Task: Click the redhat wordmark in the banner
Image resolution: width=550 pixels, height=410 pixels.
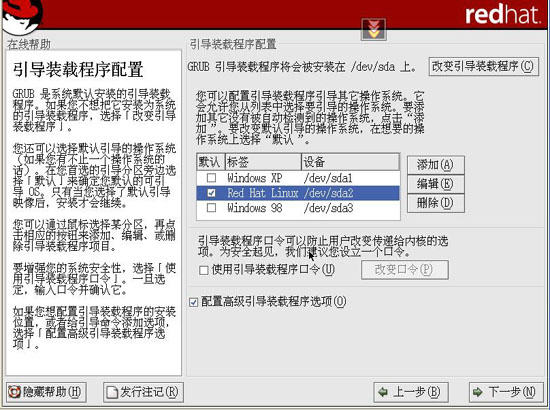Action: [x=503, y=15]
